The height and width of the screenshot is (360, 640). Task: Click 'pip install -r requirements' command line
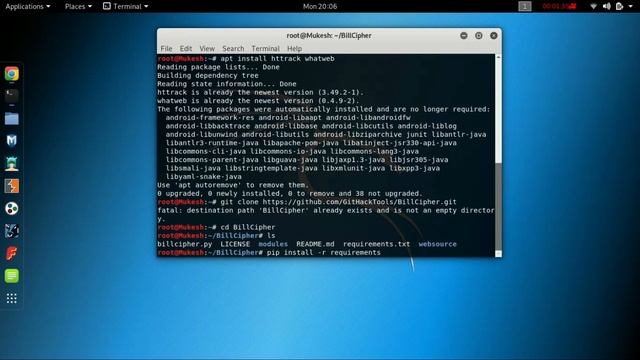[324, 253]
